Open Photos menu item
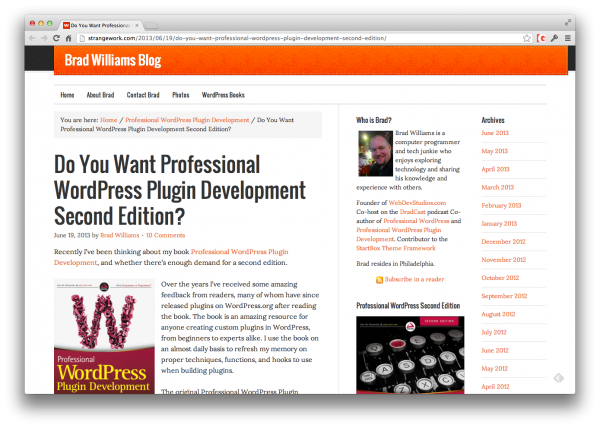Screen dimensions: 600x428 tap(181, 95)
